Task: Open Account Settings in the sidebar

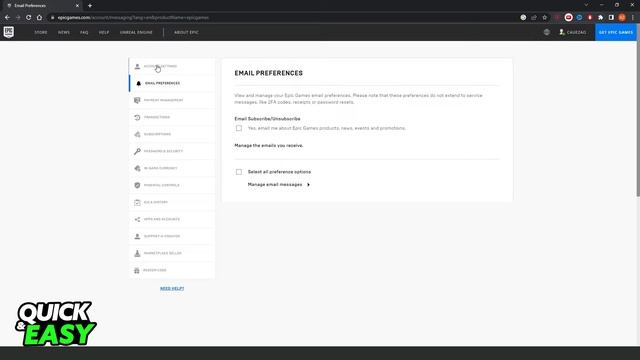Action: click(x=172, y=67)
